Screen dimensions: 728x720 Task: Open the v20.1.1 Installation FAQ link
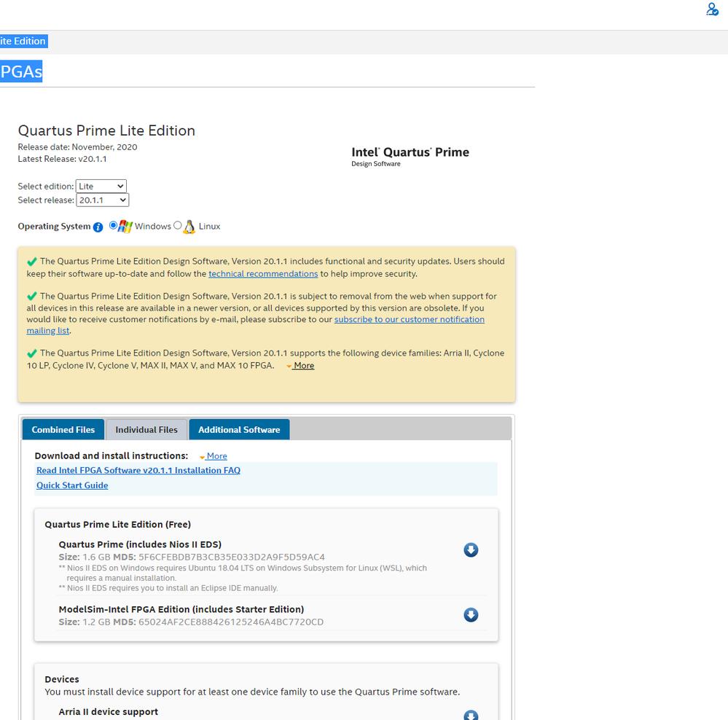pos(138,470)
